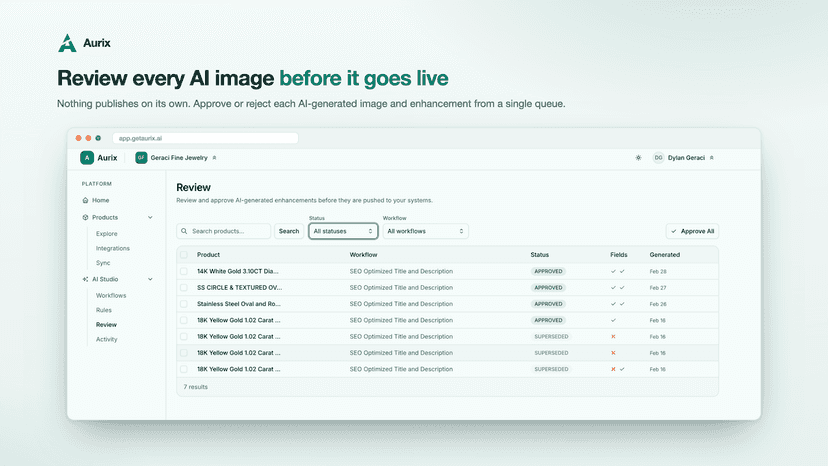
Task: Click the APPROVED badge in Feb 28 row
Action: coord(548,271)
